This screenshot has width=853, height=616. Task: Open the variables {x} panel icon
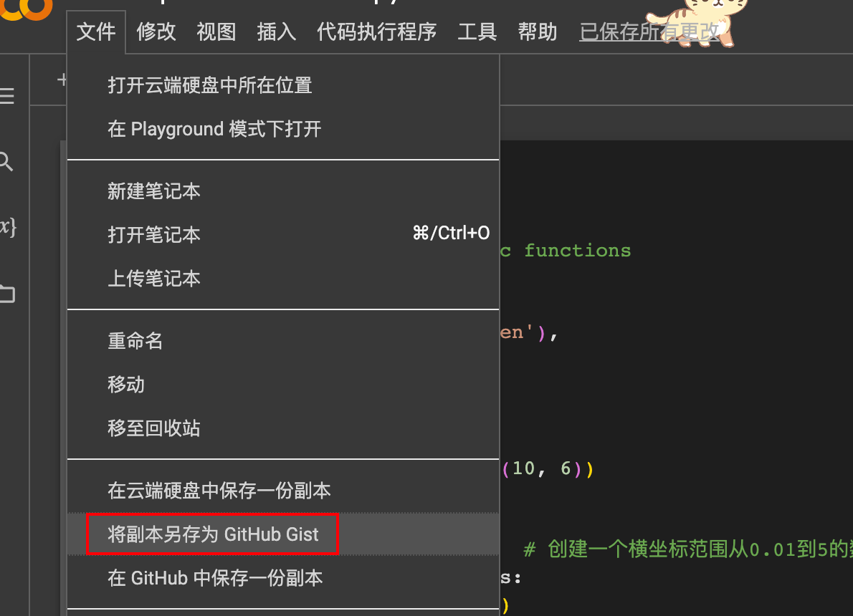click(x=7, y=227)
